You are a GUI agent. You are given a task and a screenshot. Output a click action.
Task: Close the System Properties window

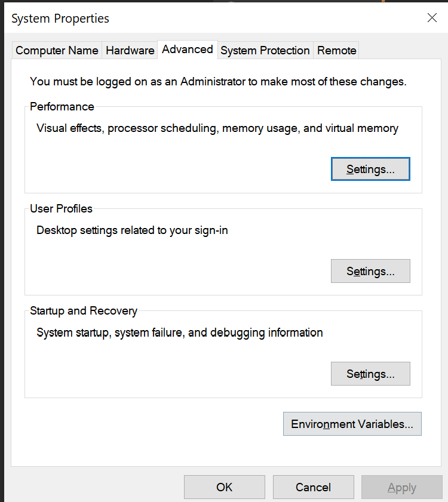click(432, 18)
